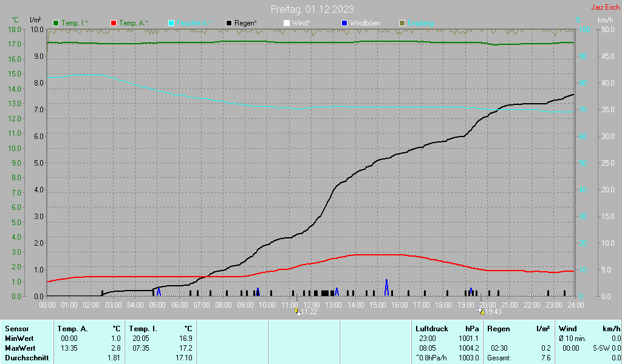Image resolution: width=622 pixels, height=364 pixels.
Task: Click the green Temp. I. legend square
Action: tap(56, 23)
